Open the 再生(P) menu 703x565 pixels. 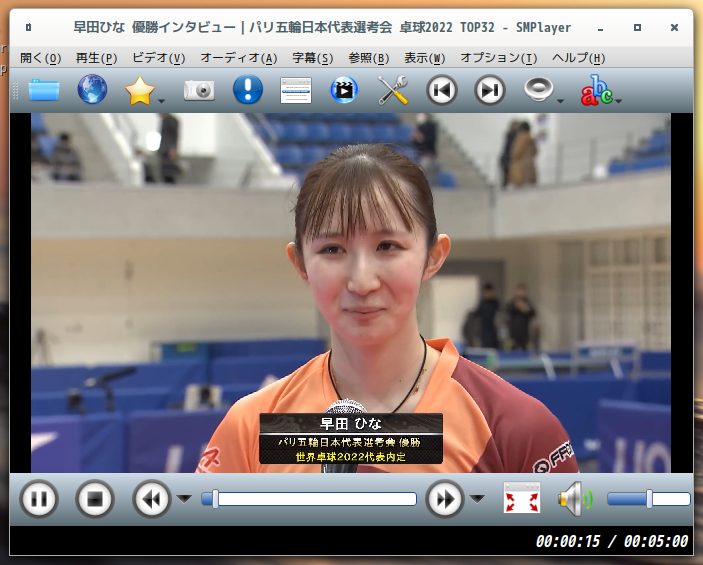pyautogui.click(x=96, y=58)
